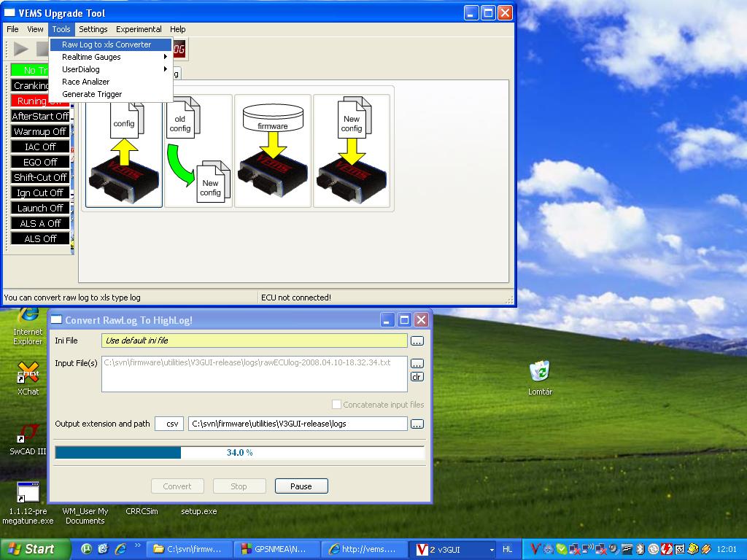Image resolution: width=747 pixels, height=560 pixels.
Task: Open the File menu
Action: [12, 29]
